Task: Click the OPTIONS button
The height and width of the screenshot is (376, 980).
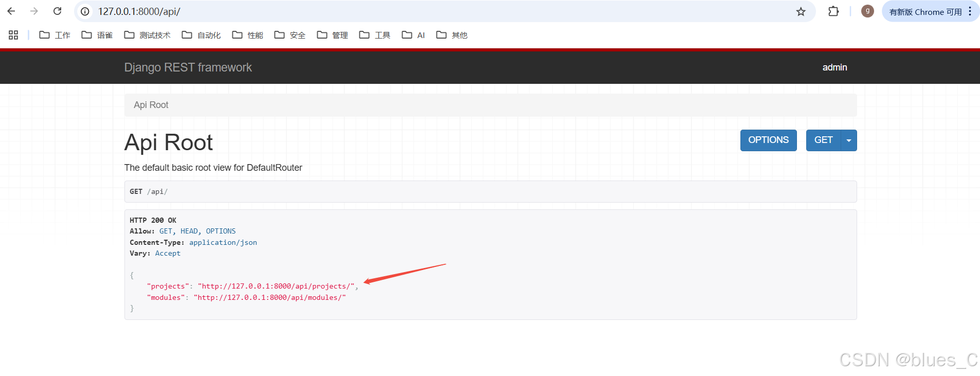Action: pyautogui.click(x=768, y=140)
